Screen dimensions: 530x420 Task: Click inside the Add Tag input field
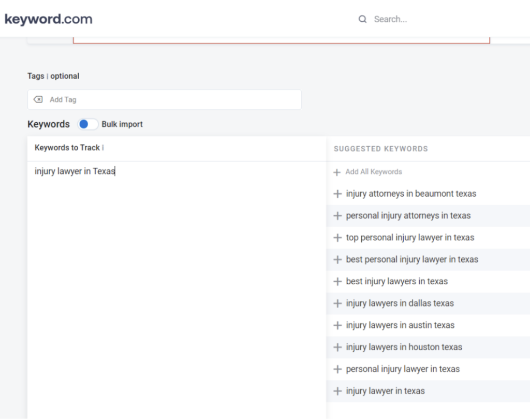point(155,99)
